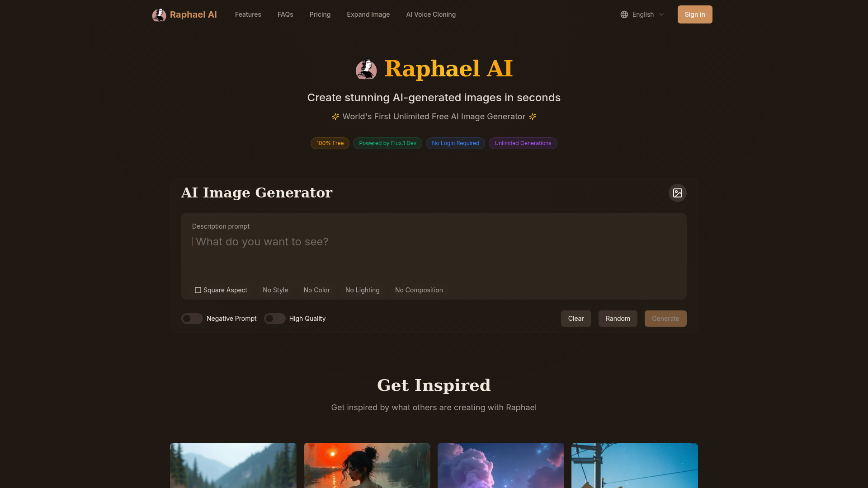Click the globe language icon

[624, 14]
